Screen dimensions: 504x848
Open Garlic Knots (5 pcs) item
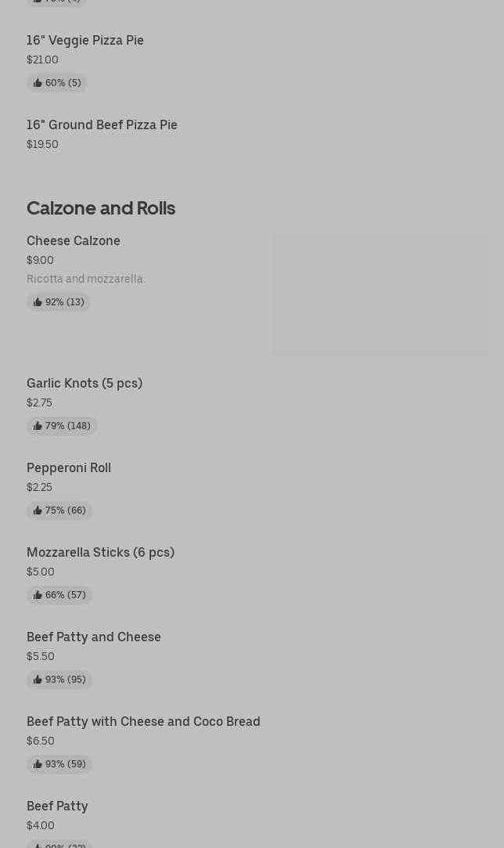coord(85,383)
